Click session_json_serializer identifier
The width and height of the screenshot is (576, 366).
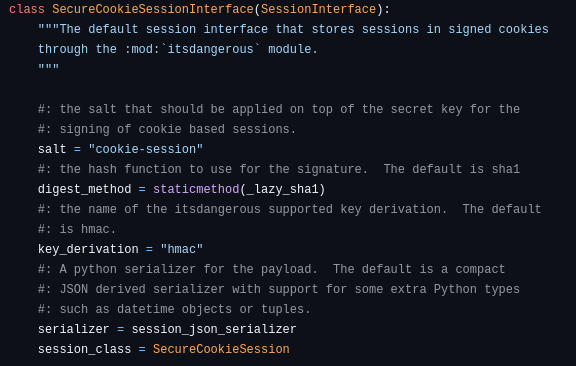(x=214, y=329)
